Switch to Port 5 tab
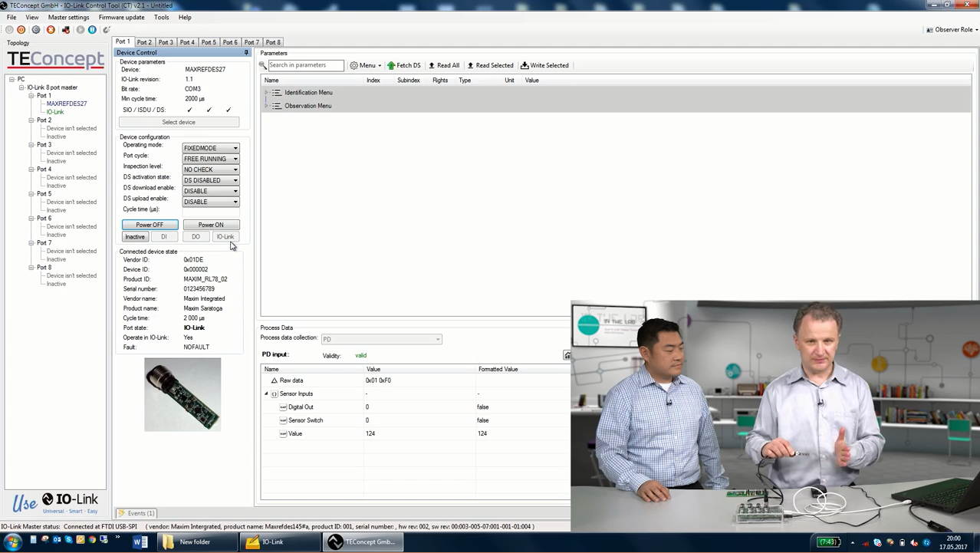The image size is (980, 553). click(x=209, y=42)
